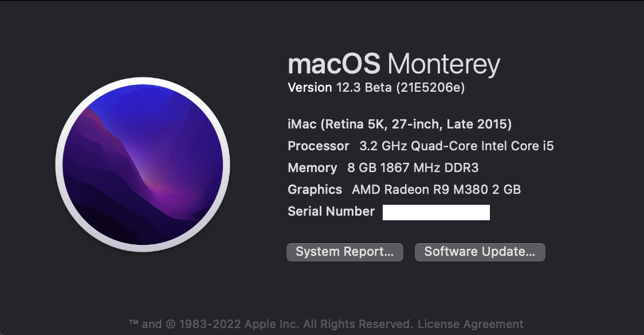Click the Processor label
Screen dimensions: 644x335
[318, 146]
